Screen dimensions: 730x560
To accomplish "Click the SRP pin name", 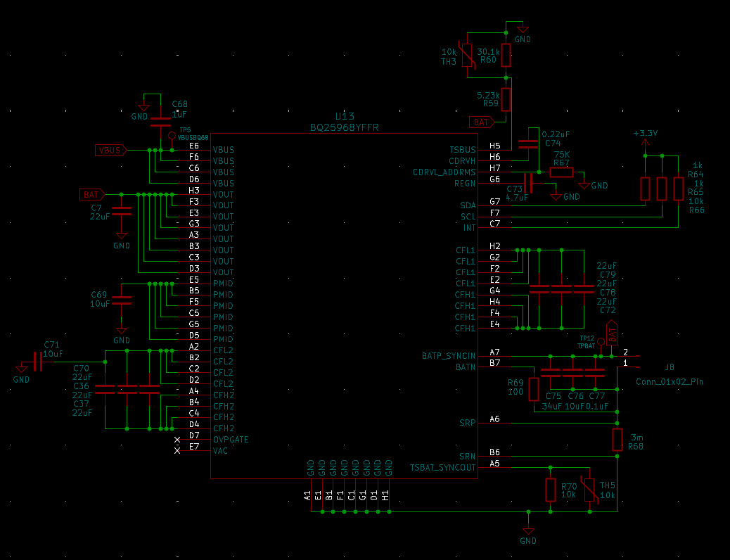I will coord(468,423).
